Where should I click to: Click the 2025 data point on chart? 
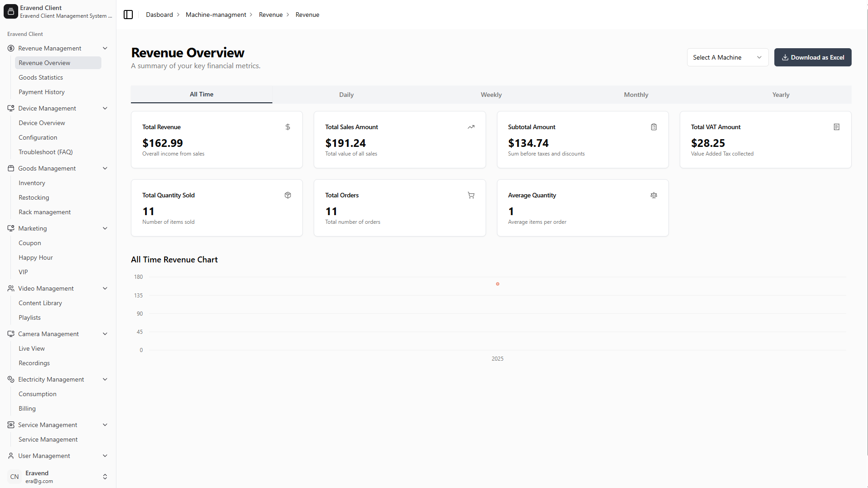point(497,284)
